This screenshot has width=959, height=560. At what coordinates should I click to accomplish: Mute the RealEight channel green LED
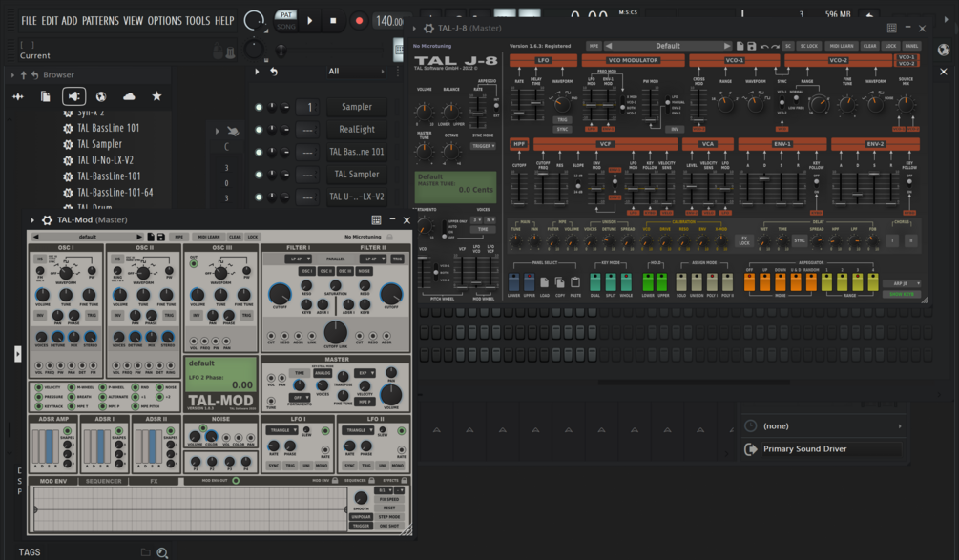pos(259,130)
